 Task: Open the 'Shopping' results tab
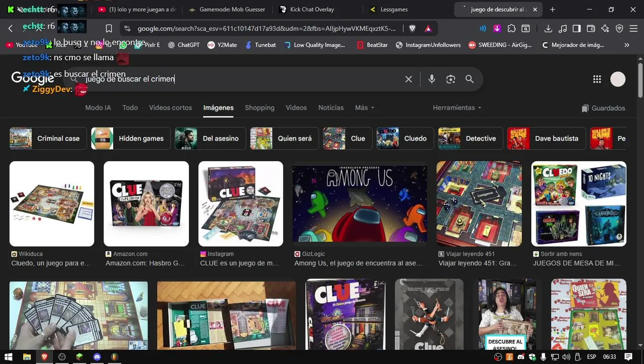(x=260, y=108)
